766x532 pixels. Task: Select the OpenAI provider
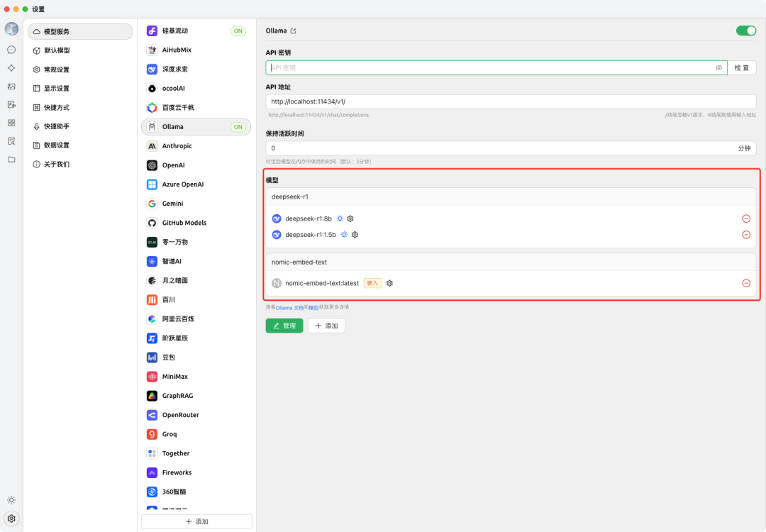(196, 165)
